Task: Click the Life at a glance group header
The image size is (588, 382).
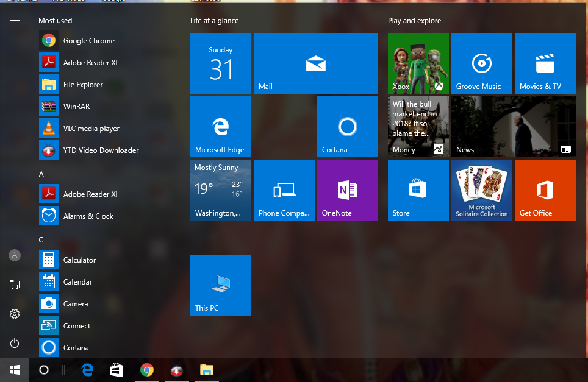Action: tap(214, 21)
